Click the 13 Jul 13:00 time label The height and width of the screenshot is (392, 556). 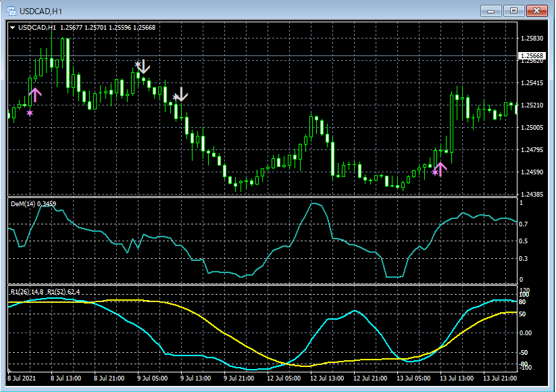click(x=457, y=378)
